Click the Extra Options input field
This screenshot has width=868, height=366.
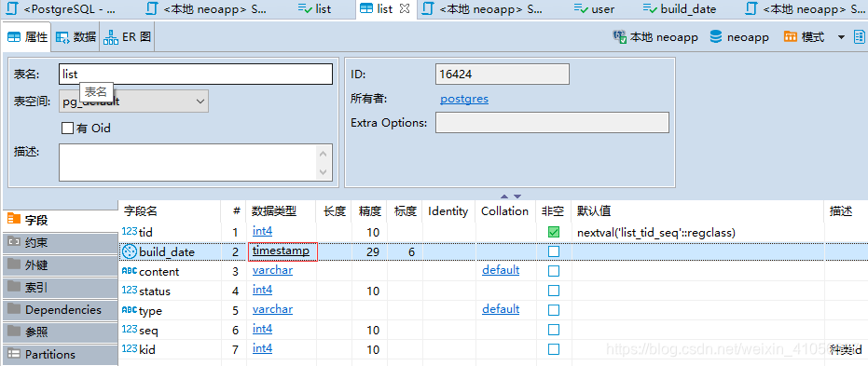coord(552,123)
